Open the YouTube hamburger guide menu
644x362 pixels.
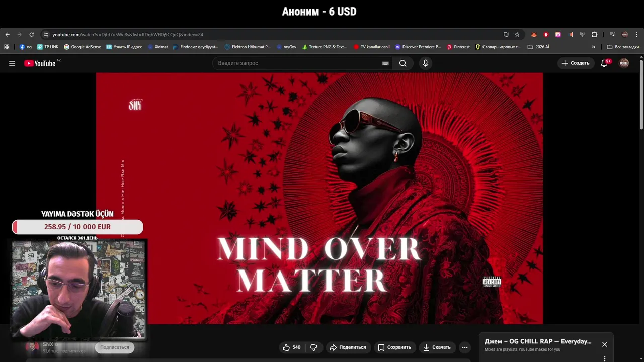coord(12,63)
